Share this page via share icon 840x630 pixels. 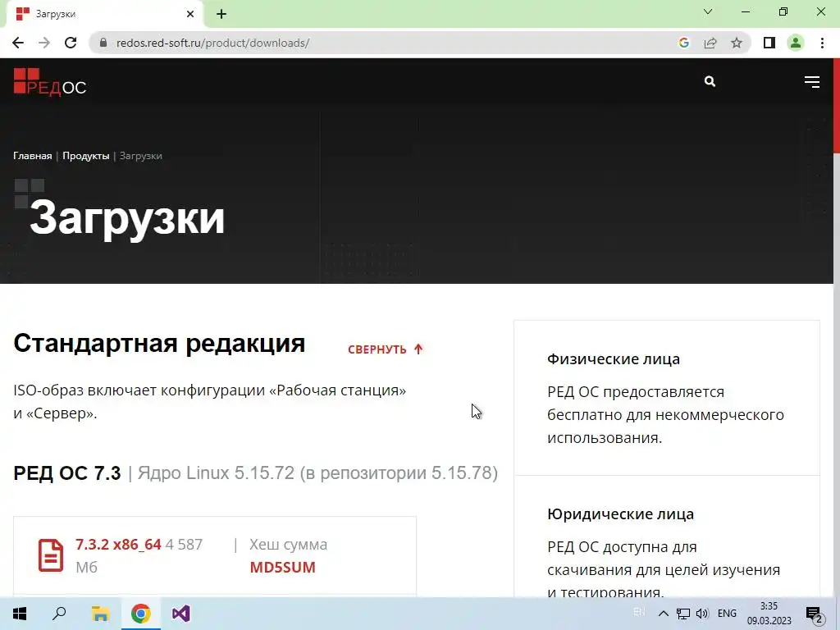point(710,43)
